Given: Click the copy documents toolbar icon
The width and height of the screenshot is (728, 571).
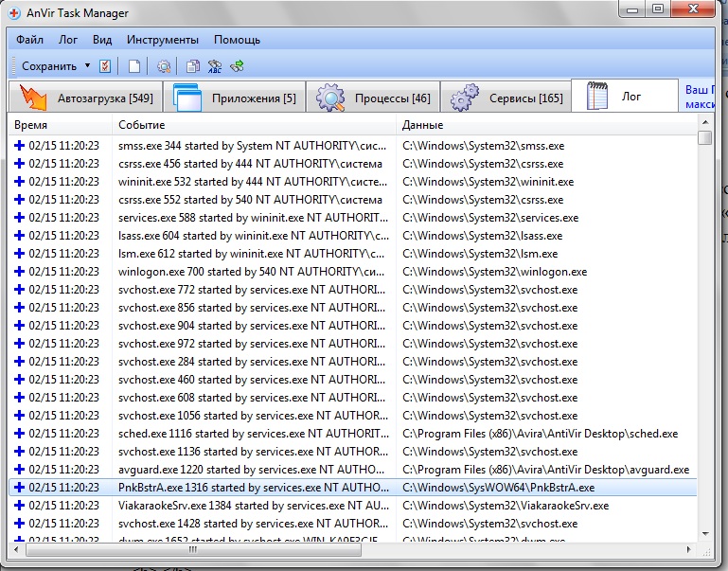Looking at the screenshot, I should (x=193, y=66).
